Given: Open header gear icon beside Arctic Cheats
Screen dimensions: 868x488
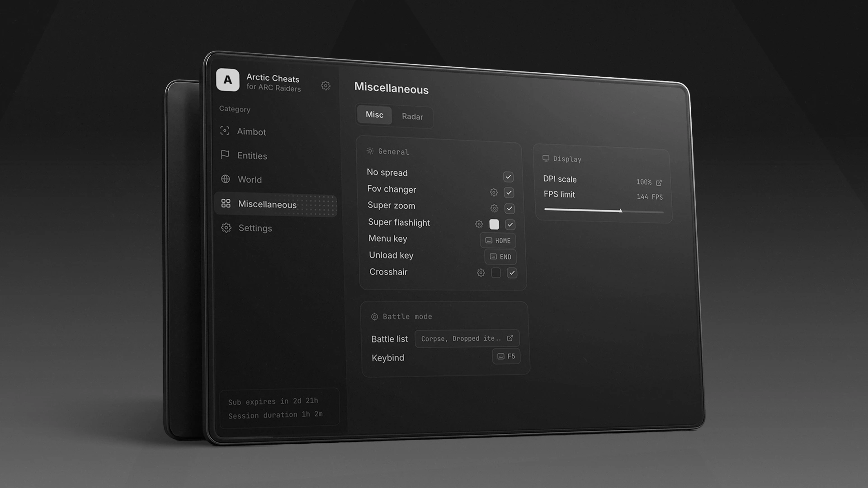Looking at the screenshot, I should tap(325, 85).
